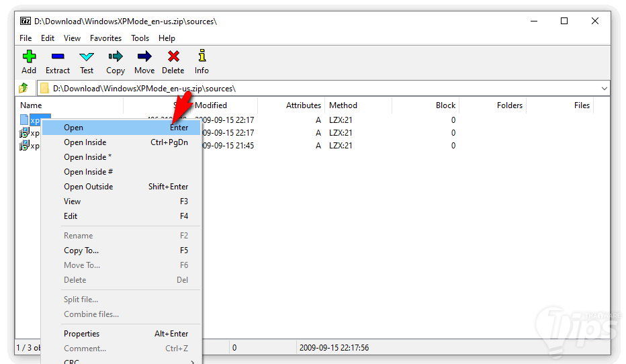626x364 pixels.
Task: Choose Split file... entry
Action: 121,300
